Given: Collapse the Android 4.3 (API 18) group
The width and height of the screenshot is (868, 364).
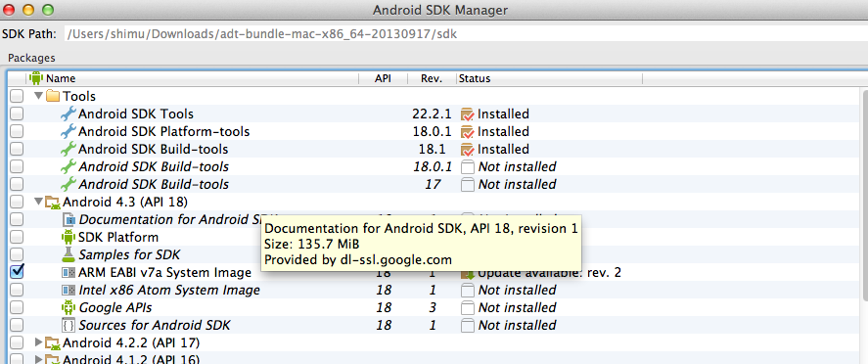Looking at the screenshot, I should [38, 202].
